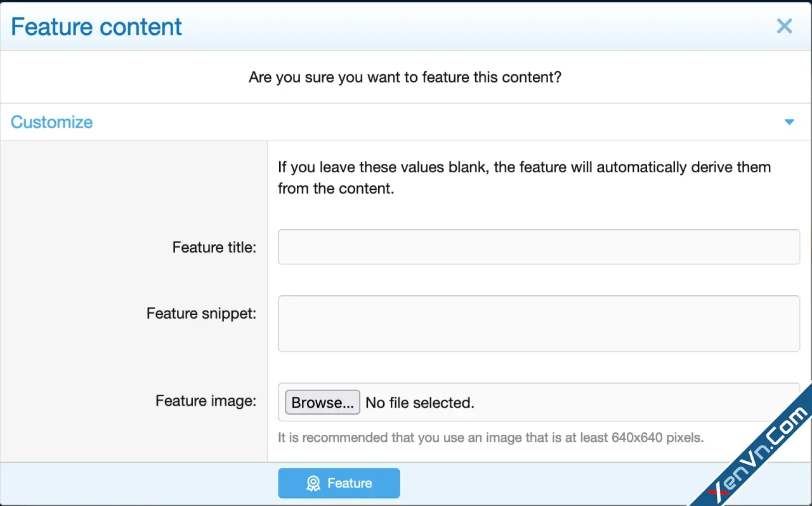Click the X icon to close the dialog

tap(784, 26)
